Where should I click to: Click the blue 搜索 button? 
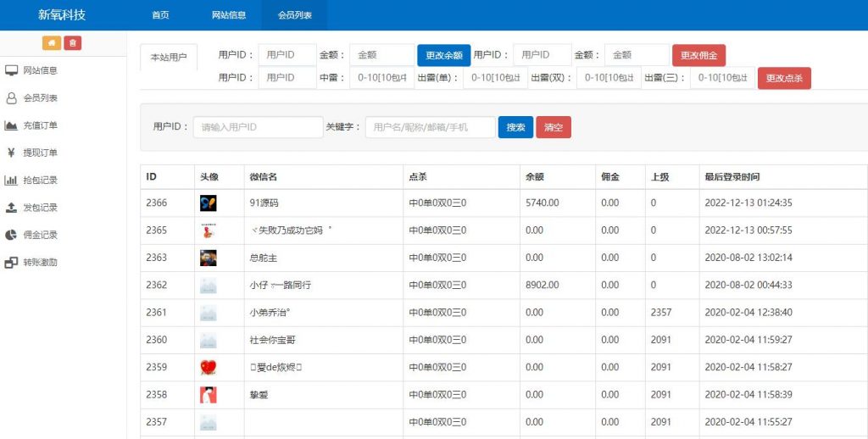coord(515,127)
